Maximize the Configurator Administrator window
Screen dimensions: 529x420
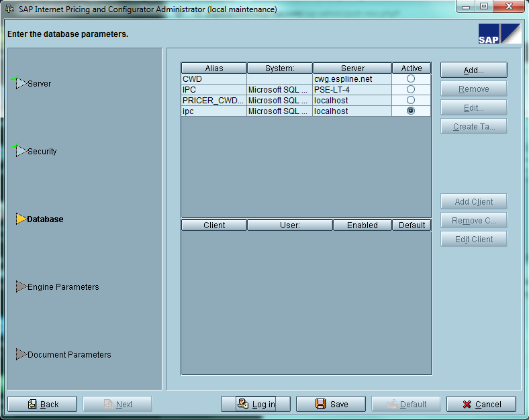(x=484, y=7)
